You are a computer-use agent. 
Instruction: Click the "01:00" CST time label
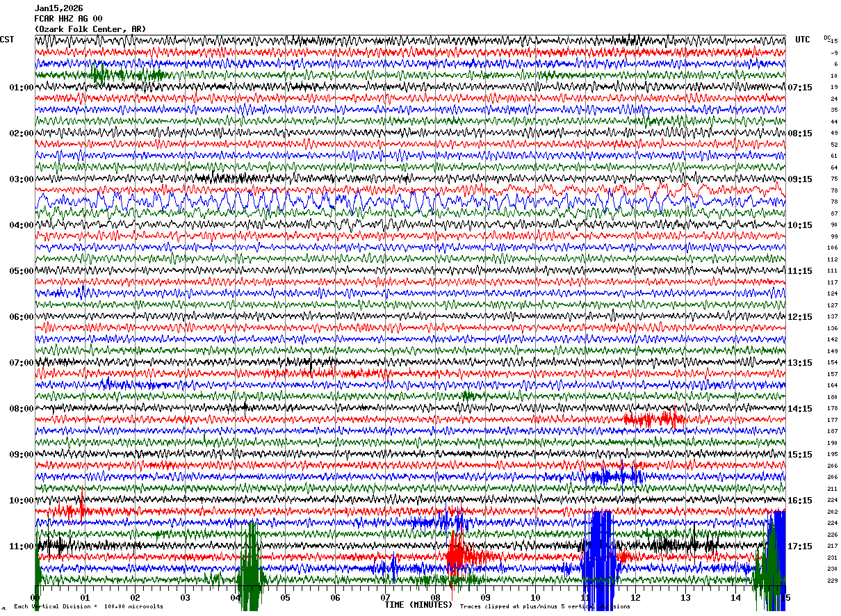pyautogui.click(x=21, y=88)
